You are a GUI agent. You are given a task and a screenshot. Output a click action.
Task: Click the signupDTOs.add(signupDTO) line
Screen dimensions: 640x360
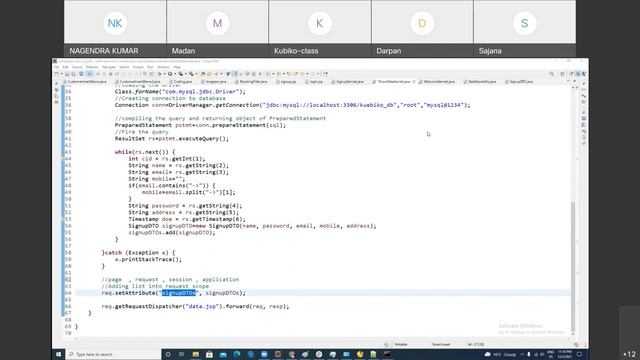click(x=172, y=232)
